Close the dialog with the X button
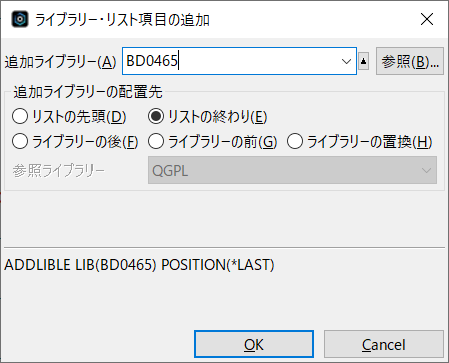Image resolution: width=449 pixels, height=363 pixels. click(427, 19)
